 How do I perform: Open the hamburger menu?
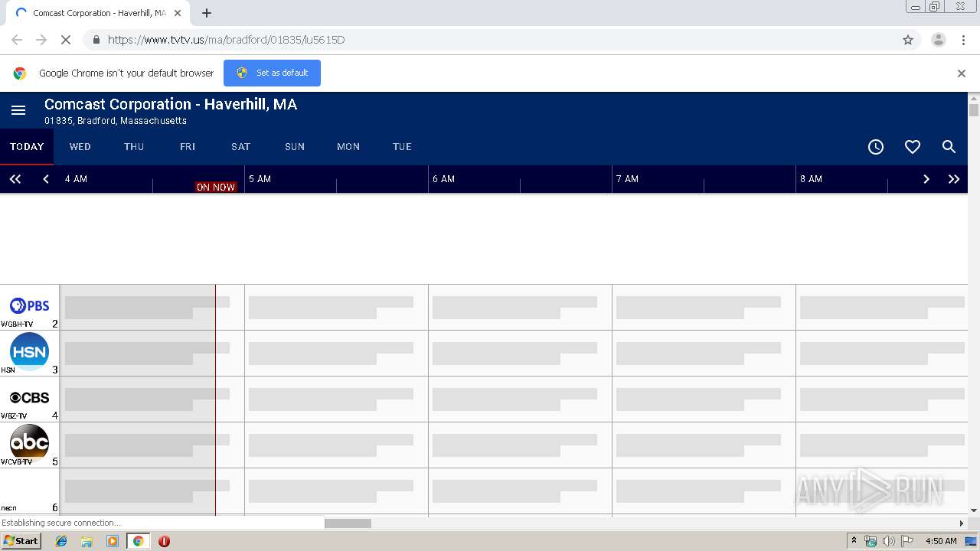18,110
